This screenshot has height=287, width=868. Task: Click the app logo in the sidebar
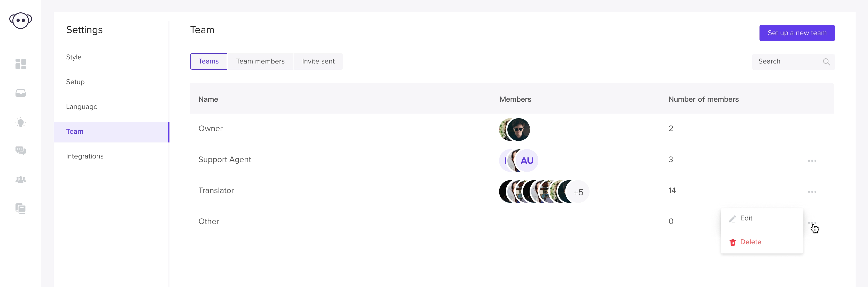(21, 21)
